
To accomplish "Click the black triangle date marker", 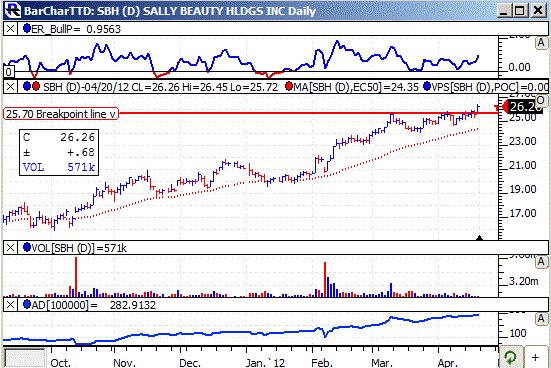I will 479,238.
